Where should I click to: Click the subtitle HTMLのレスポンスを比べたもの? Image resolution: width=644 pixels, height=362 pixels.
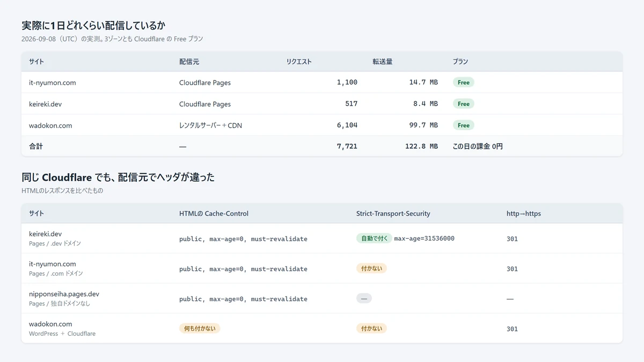tap(62, 191)
